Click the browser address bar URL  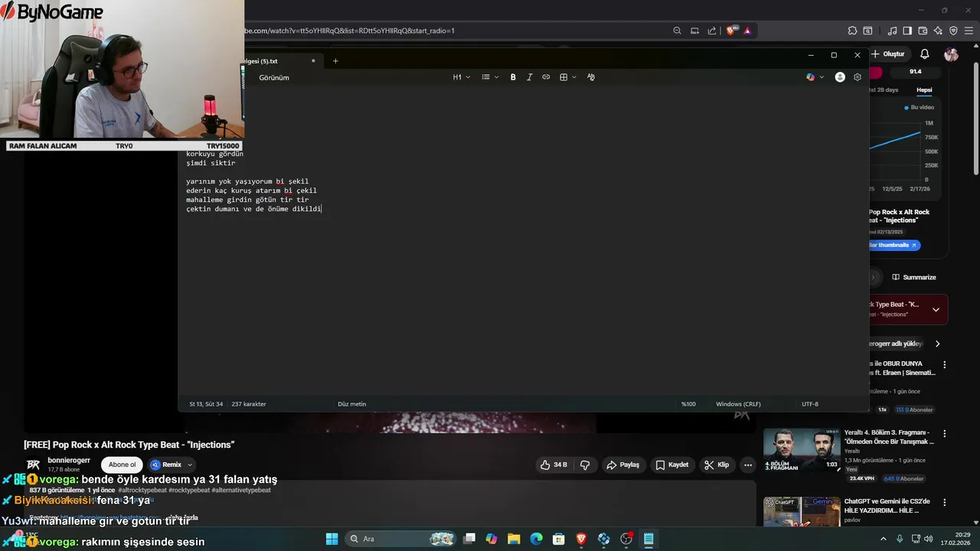click(x=350, y=31)
